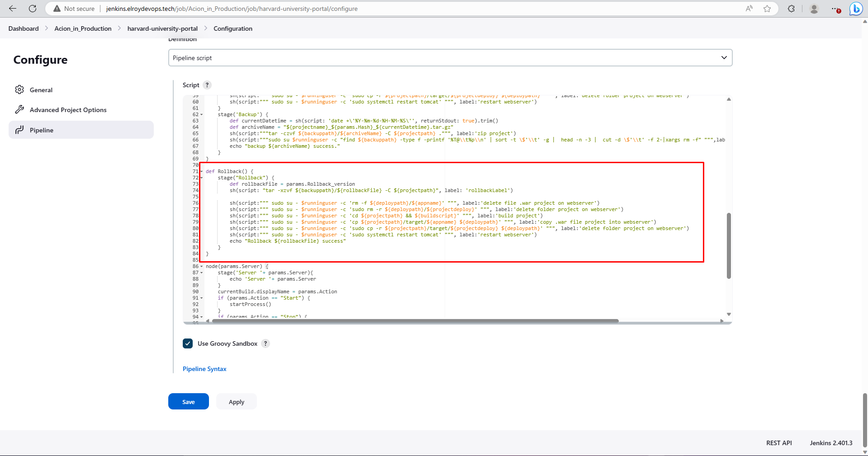The height and width of the screenshot is (456, 868).
Task: Open the read aloud icon in address bar
Action: click(749, 9)
